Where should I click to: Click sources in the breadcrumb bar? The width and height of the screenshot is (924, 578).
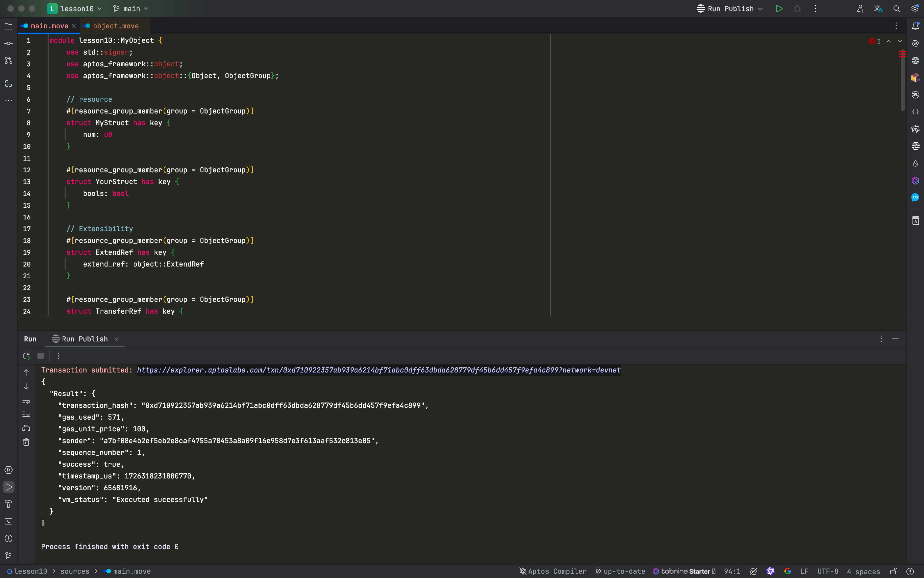(x=75, y=571)
